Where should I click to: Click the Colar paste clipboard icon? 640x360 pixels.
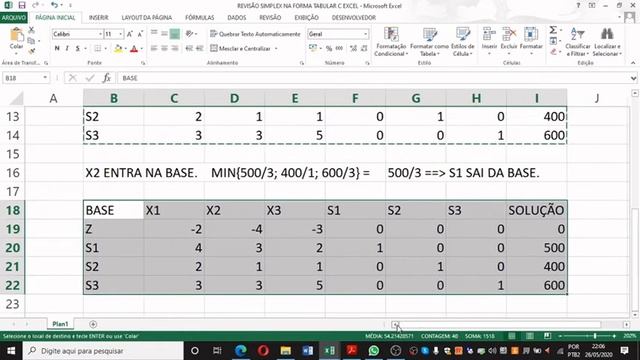click(x=16, y=35)
